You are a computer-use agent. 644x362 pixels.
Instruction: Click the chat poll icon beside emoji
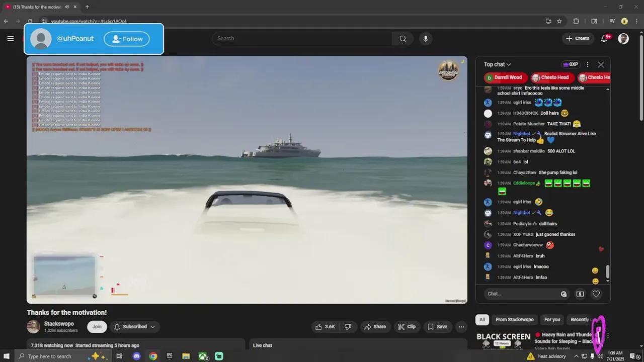[x=580, y=294]
